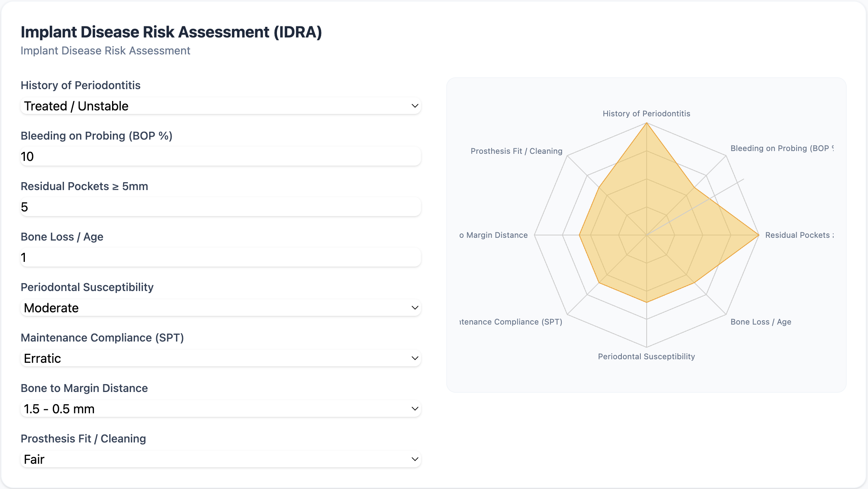Click the Implant Disease Risk Assessment (IDRA) heading
Viewport: 868px width, 489px height.
(x=171, y=32)
